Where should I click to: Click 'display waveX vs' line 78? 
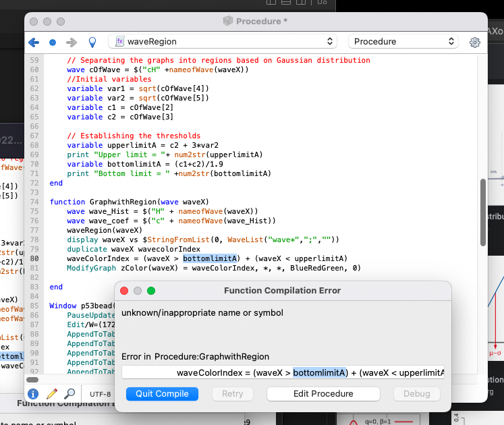[102, 240]
